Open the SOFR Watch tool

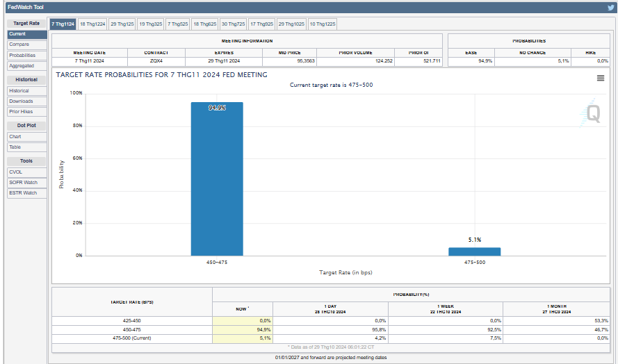coord(26,182)
